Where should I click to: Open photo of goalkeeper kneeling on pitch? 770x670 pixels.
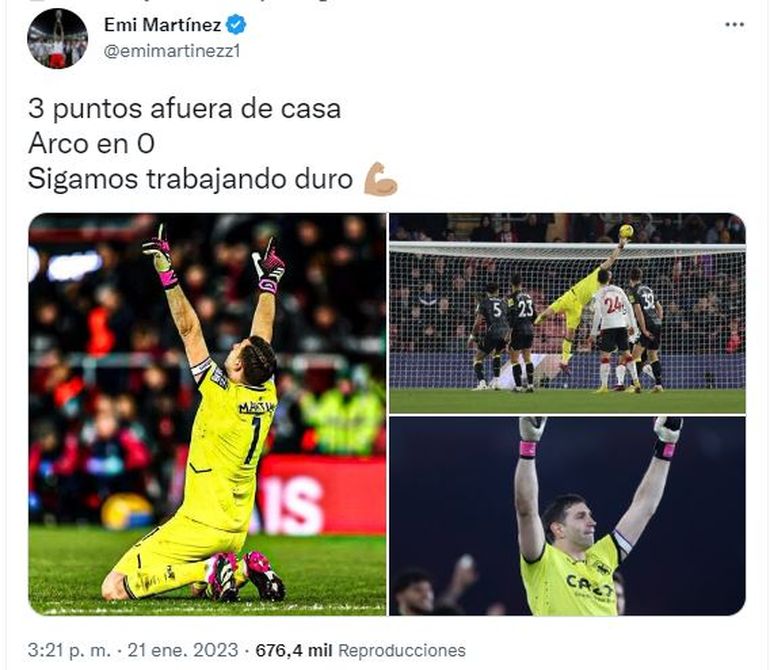click(207, 414)
